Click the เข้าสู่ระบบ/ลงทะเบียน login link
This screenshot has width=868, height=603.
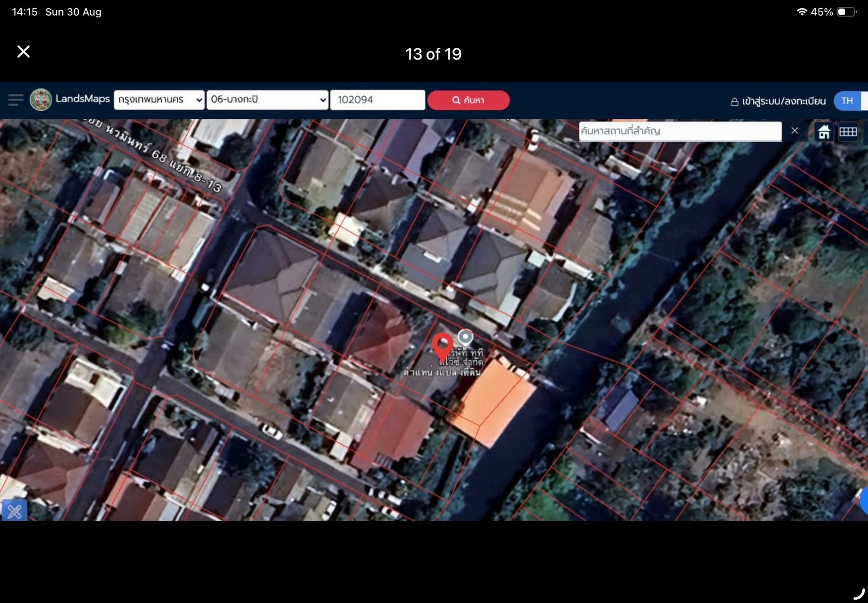(x=783, y=101)
